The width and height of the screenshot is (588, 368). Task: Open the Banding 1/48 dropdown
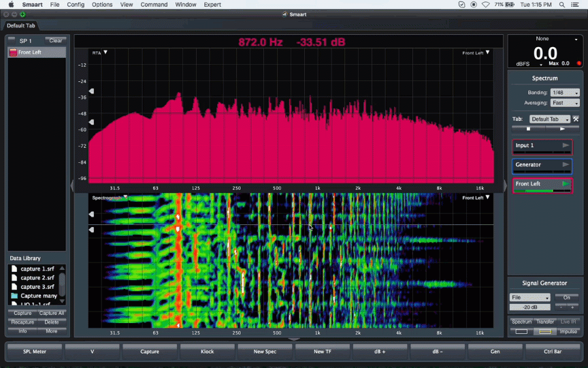tap(565, 93)
